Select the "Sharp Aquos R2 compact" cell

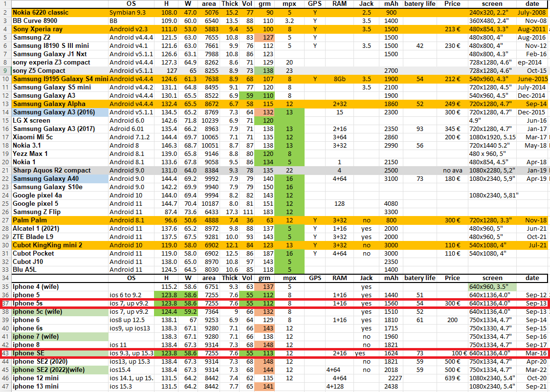[x=60, y=171]
